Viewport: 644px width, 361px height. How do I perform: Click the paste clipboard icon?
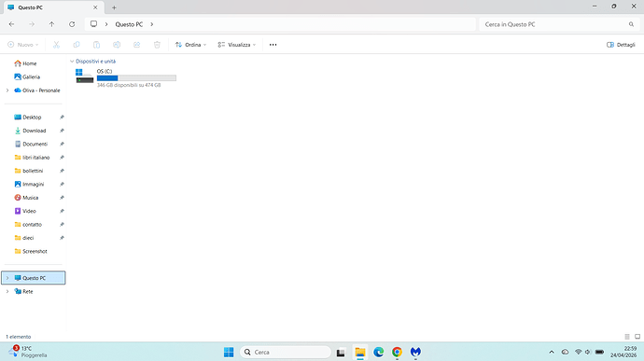(x=96, y=45)
